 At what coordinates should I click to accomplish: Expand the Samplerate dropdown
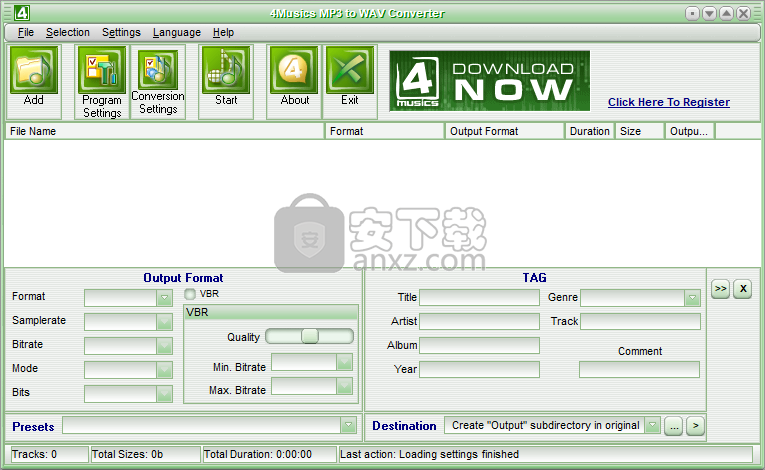[x=164, y=322]
